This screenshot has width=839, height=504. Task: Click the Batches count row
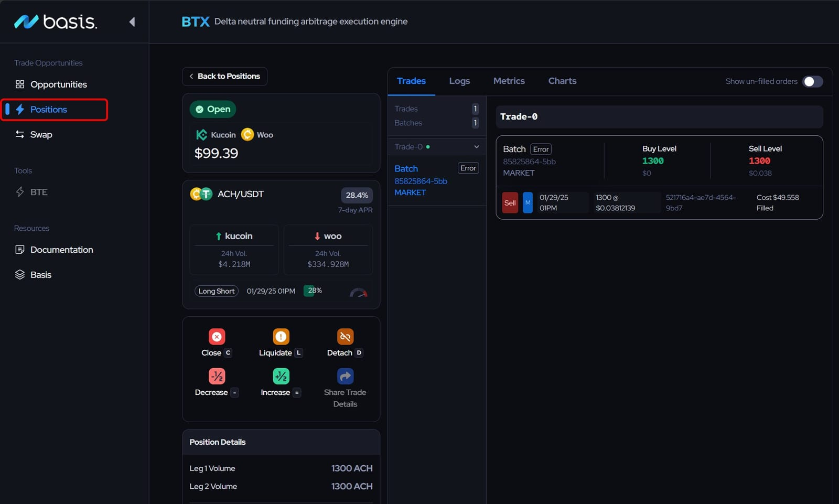tap(436, 123)
